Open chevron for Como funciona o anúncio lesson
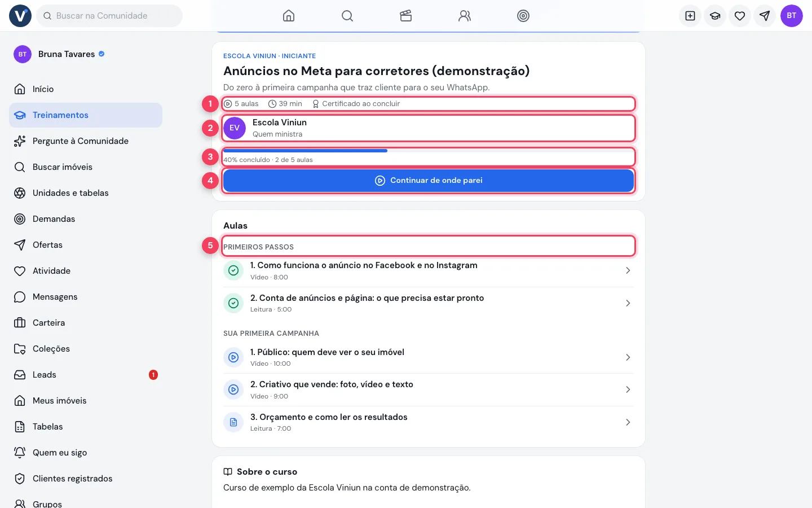The width and height of the screenshot is (812, 508). coord(628,271)
